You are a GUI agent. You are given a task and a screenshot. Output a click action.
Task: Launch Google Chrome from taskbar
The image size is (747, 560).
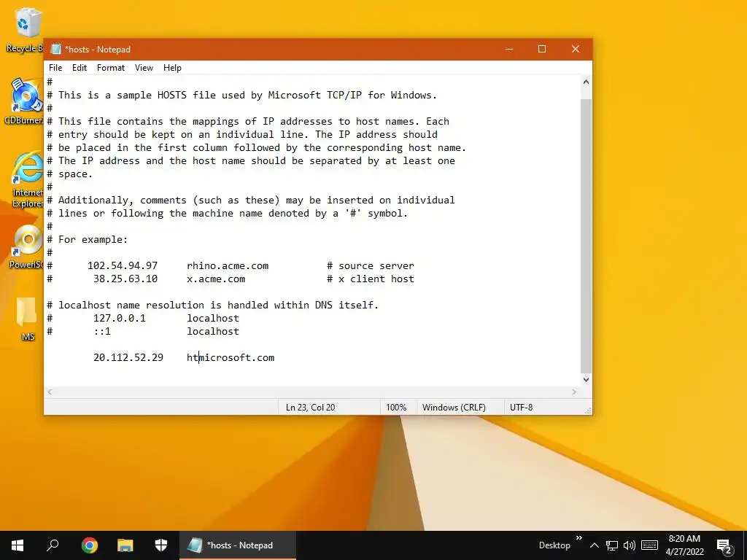coord(89,545)
